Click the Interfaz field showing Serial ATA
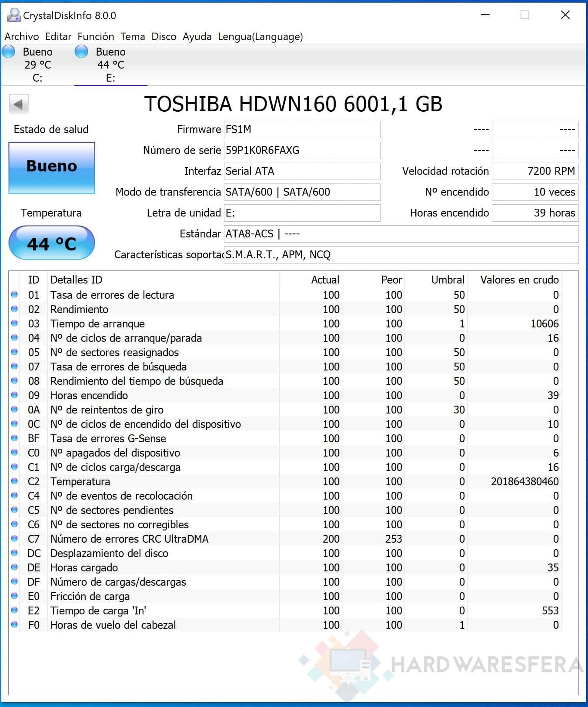This screenshot has height=707, width=588. (x=302, y=171)
